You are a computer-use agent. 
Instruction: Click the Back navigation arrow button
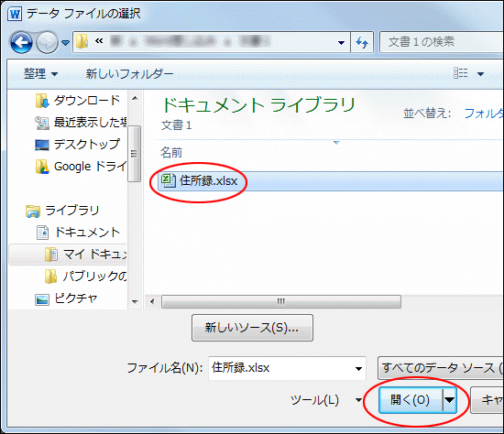pos(21,42)
